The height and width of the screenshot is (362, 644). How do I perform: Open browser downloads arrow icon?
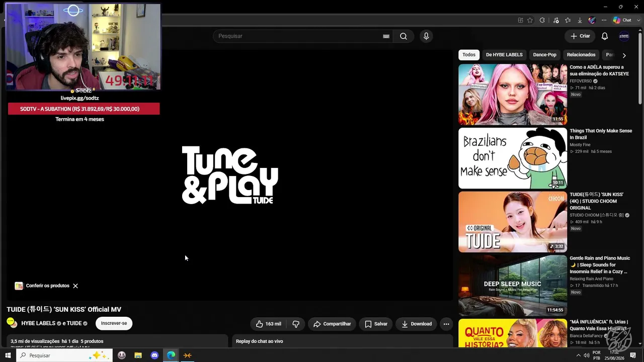[580, 20]
